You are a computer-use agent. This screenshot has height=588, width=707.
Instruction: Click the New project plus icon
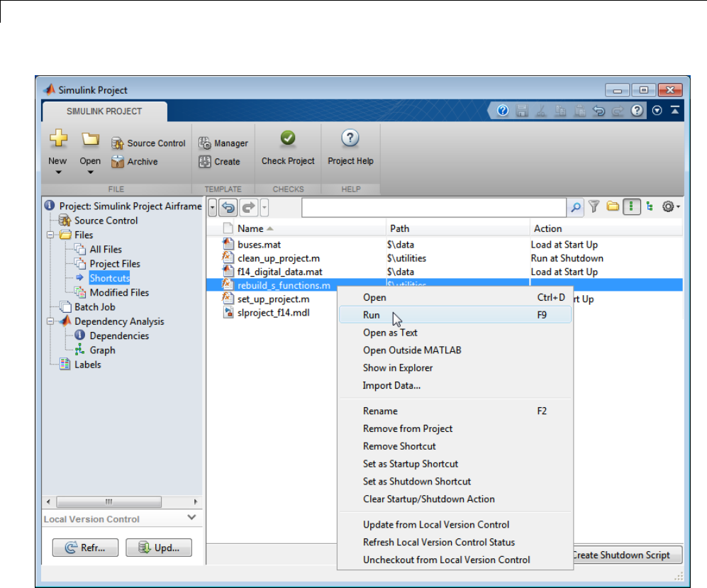point(58,138)
